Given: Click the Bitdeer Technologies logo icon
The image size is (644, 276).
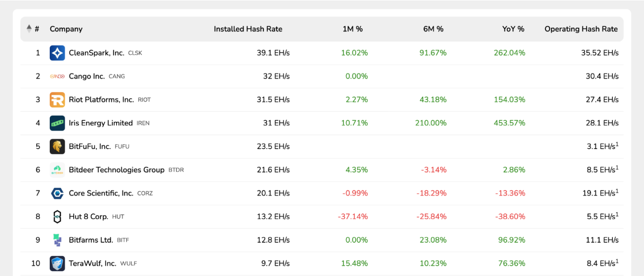Looking at the screenshot, I should [x=57, y=170].
